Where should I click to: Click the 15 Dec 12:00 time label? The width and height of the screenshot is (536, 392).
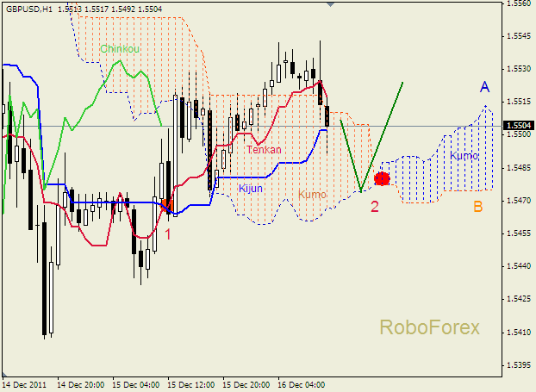[x=191, y=385]
